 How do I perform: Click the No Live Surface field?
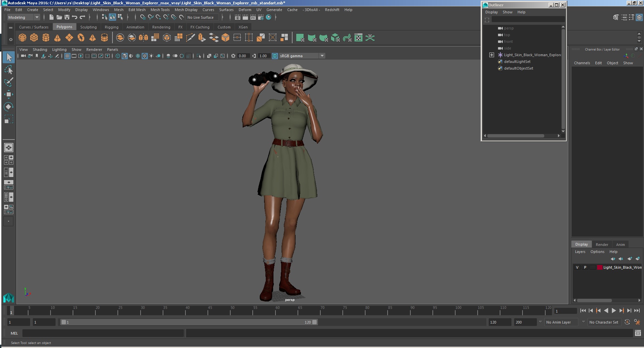202,17
